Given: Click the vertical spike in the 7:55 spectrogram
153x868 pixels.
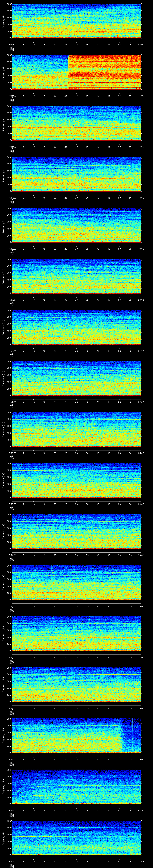Looking at the screenshot, I should [52, 569].
